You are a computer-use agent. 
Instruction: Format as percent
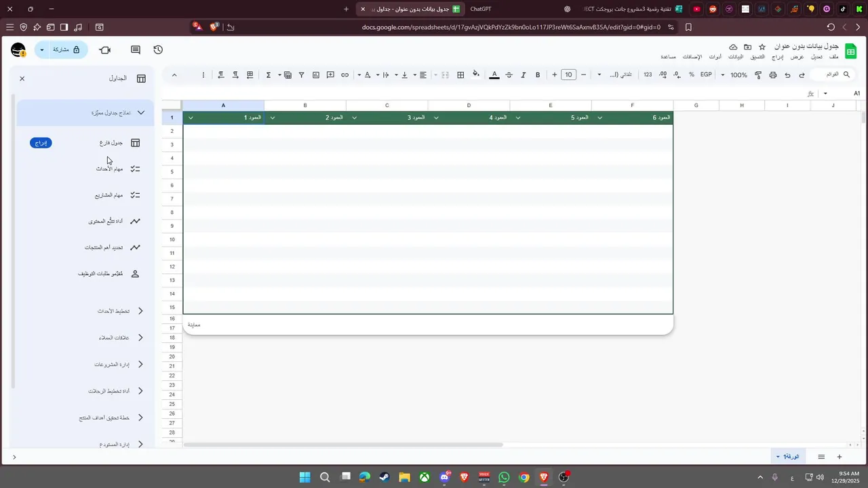click(692, 75)
